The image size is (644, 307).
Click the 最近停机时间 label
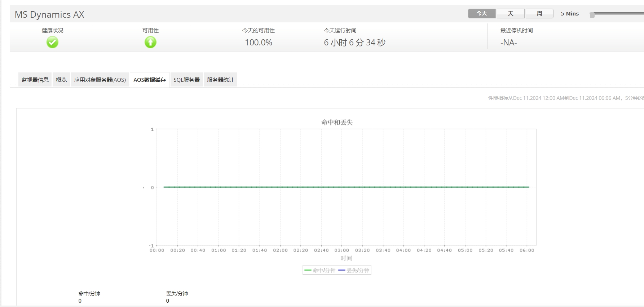click(x=516, y=30)
